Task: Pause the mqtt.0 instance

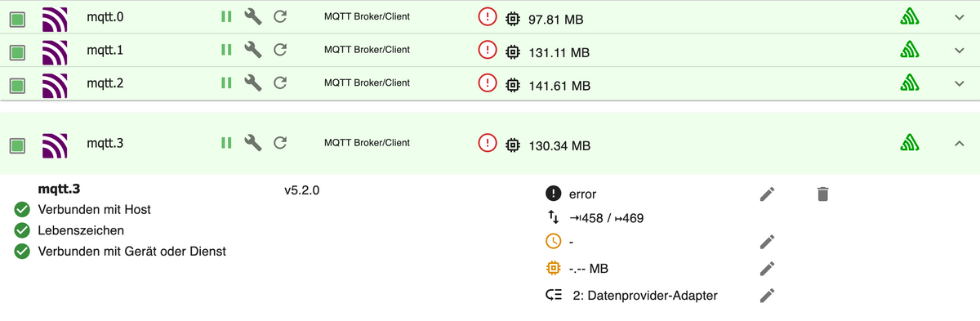Action: point(227,16)
